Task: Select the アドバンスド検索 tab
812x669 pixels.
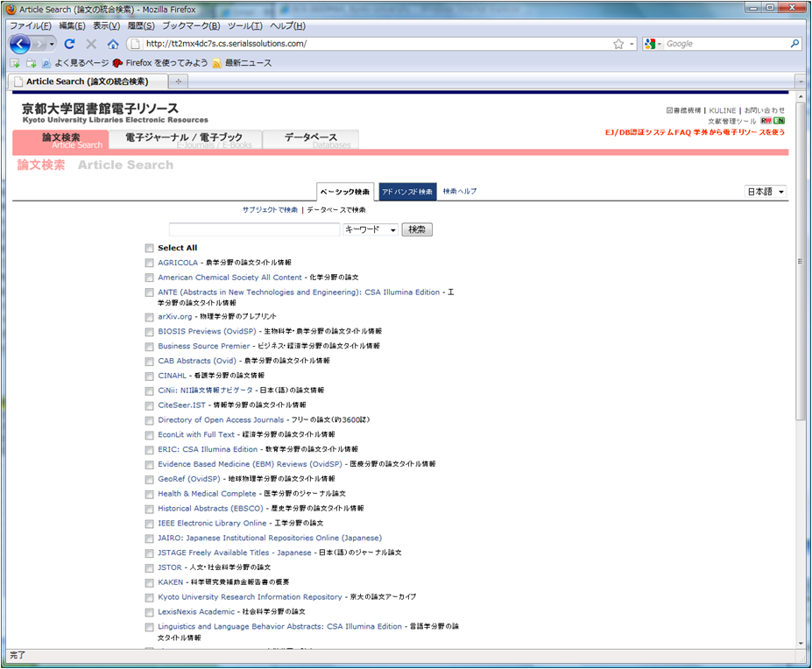Action: point(407,192)
